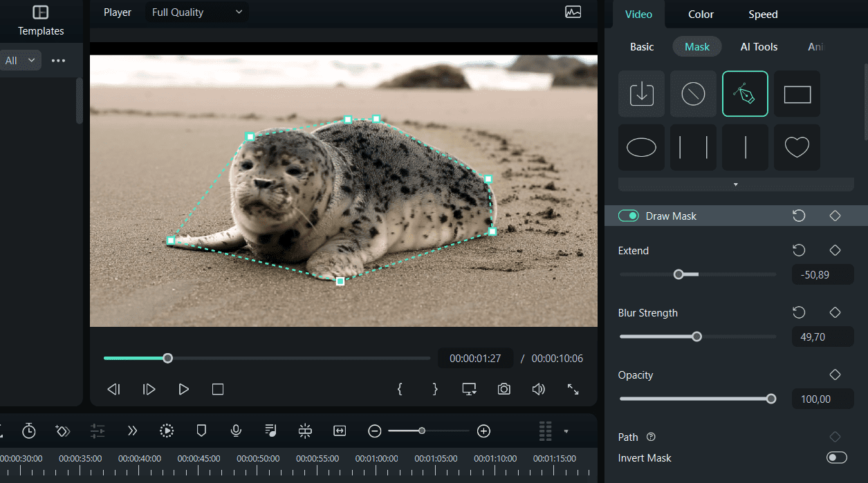Viewport: 868px width, 483px height.
Task: Take a snapshot of the current frame
Action: click(504, 389)
